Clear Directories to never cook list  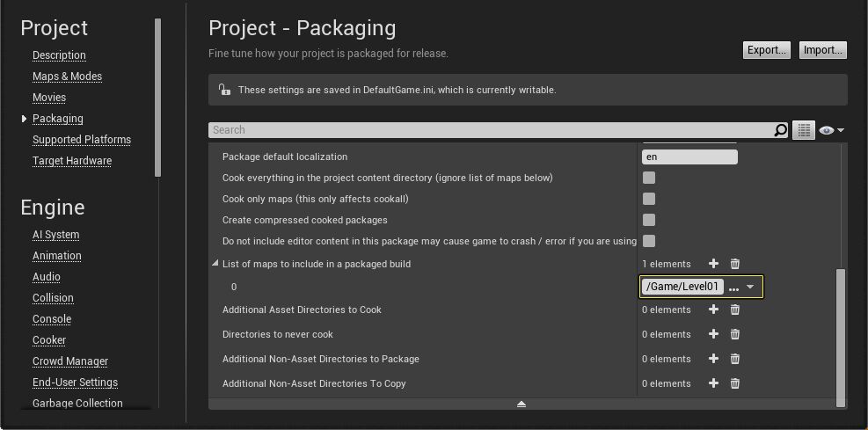[x=735, y=334]
